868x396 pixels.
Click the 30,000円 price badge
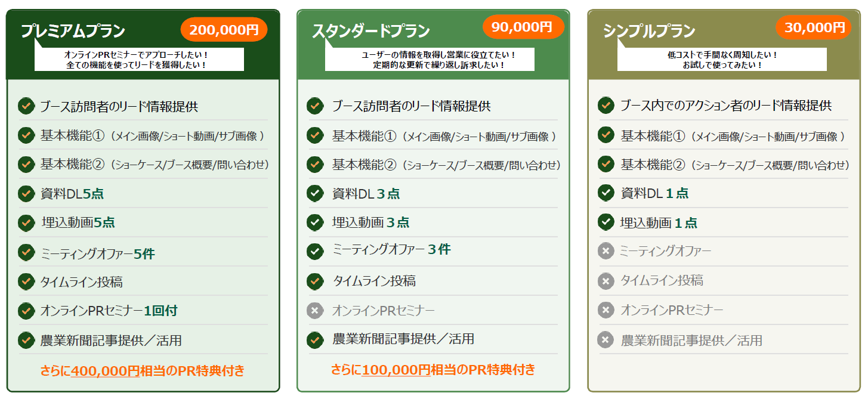814,27
